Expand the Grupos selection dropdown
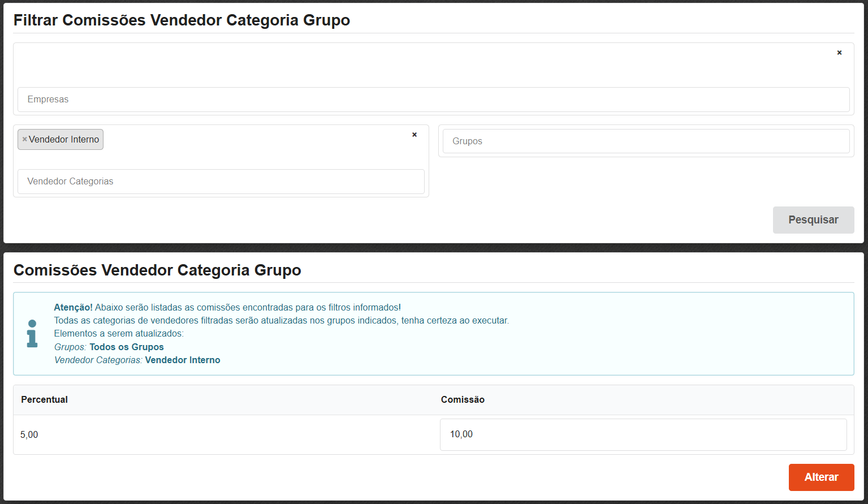Image resolution: width=868 pixels, height=504 pixels. (646, 141)
